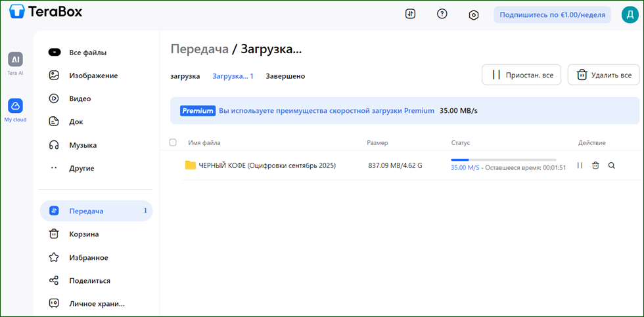Screen dimensions: 644x317
Task: Pause the ЧЕРНЫЙ КОФЕ download
Action: pyautogui.click(x=580, y=165)
